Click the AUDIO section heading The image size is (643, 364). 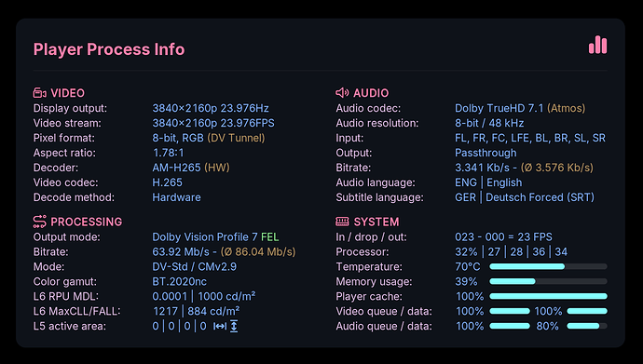click(371, 93)
